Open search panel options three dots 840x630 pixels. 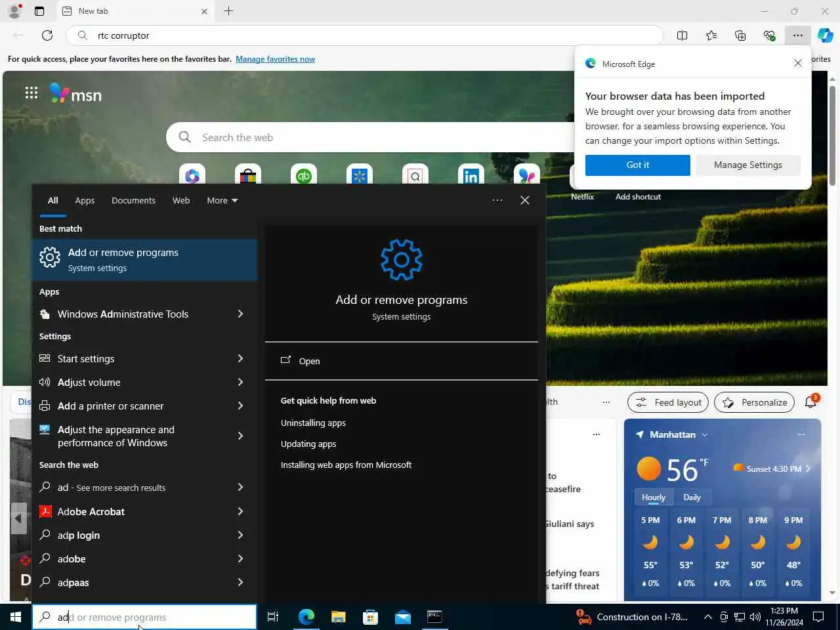coord(497,200)
